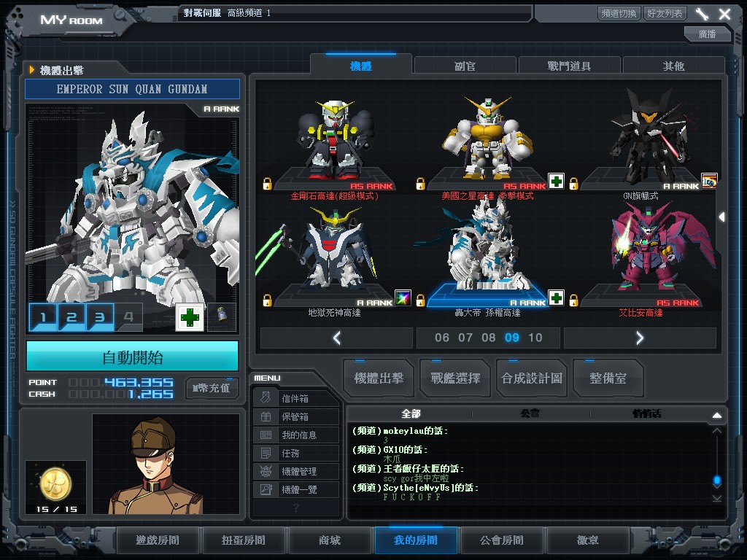
Task: Open the wrench settings icon
Action: pyautogui.click(x=702, y=14)
